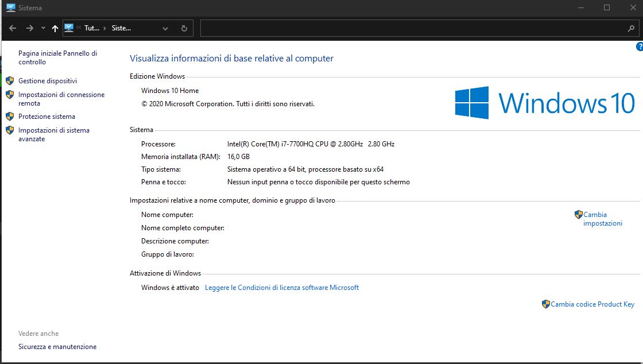Click the search magnifier icon
Viewport: 643px width, 364px height.
pyautogui.click(x=631, y=28)
